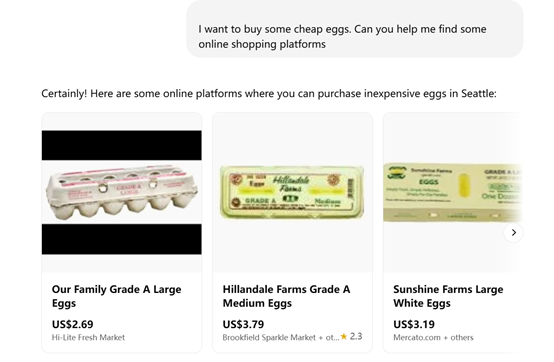554x362 pixels.
Task: Visit Mercato.com + others seller link
Action: pyautogui.click(x=433, y=338)
